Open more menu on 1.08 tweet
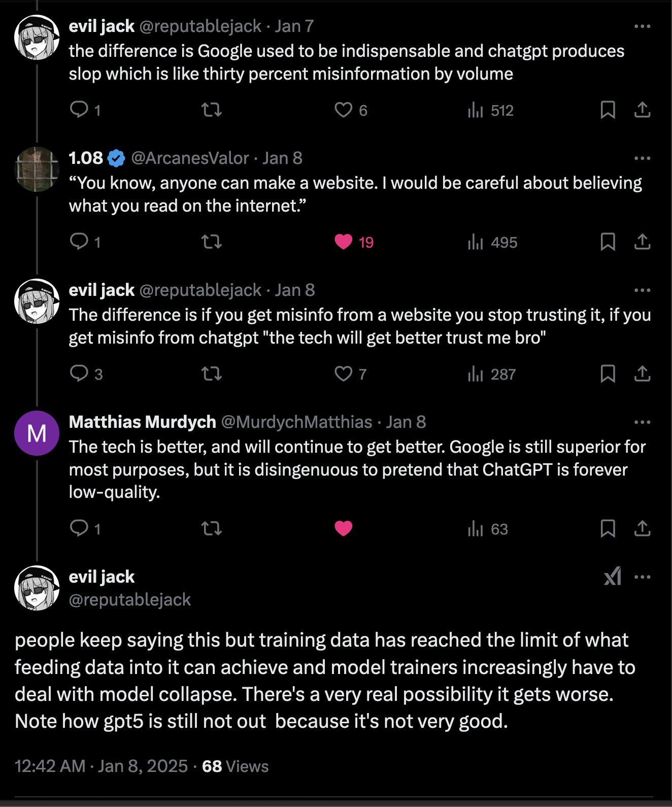The width and height of the screenshot is (672, 807). (x=643, y=158)
